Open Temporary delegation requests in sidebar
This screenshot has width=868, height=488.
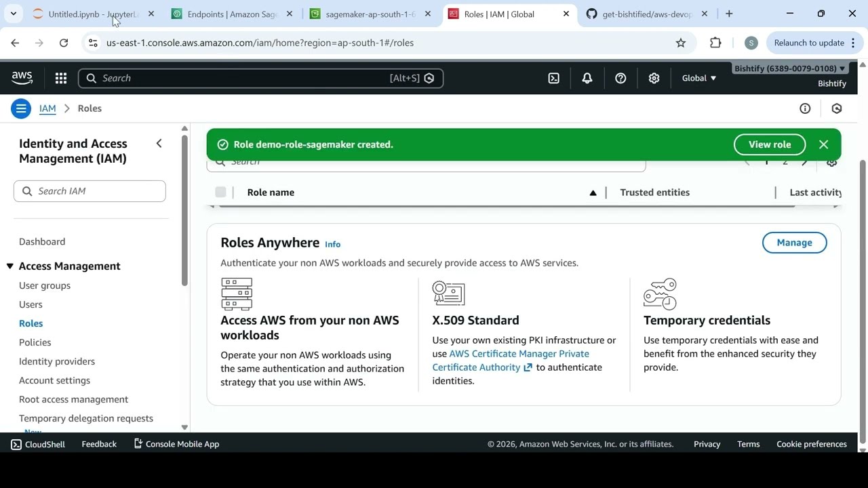point(86,418)
